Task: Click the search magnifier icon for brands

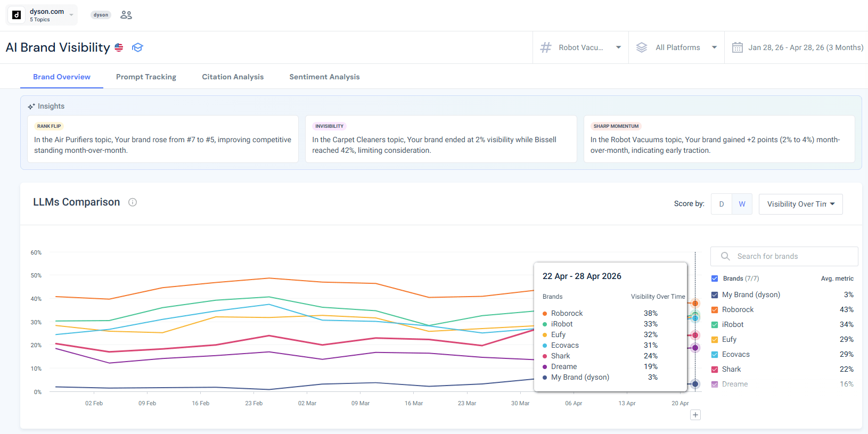Action: [x=725, y=256]
